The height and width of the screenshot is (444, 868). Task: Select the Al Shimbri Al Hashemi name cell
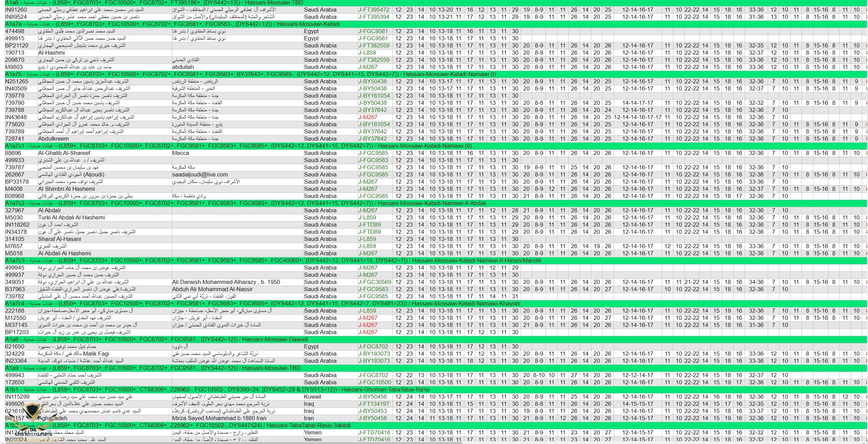(x=66, y=189)
